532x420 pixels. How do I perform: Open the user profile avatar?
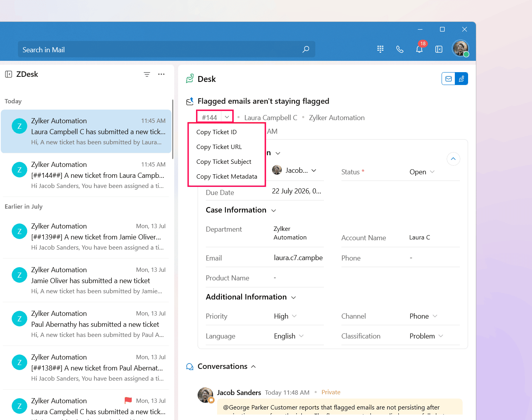coord(460,48)
